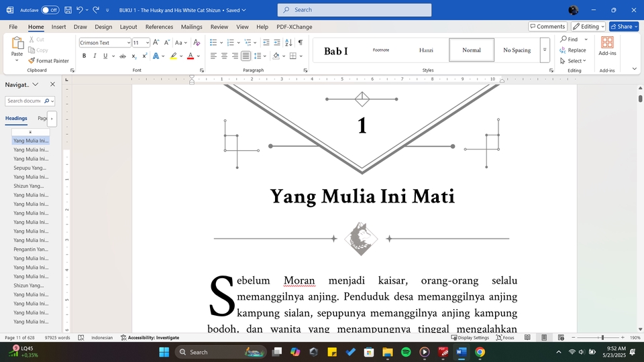Click the Find button
The image size is (644, 362).
point(570,40)
